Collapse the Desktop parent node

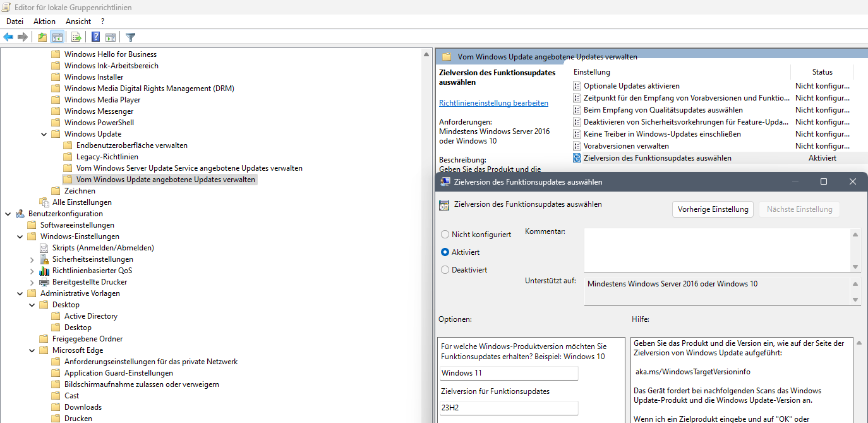(32, 305)
